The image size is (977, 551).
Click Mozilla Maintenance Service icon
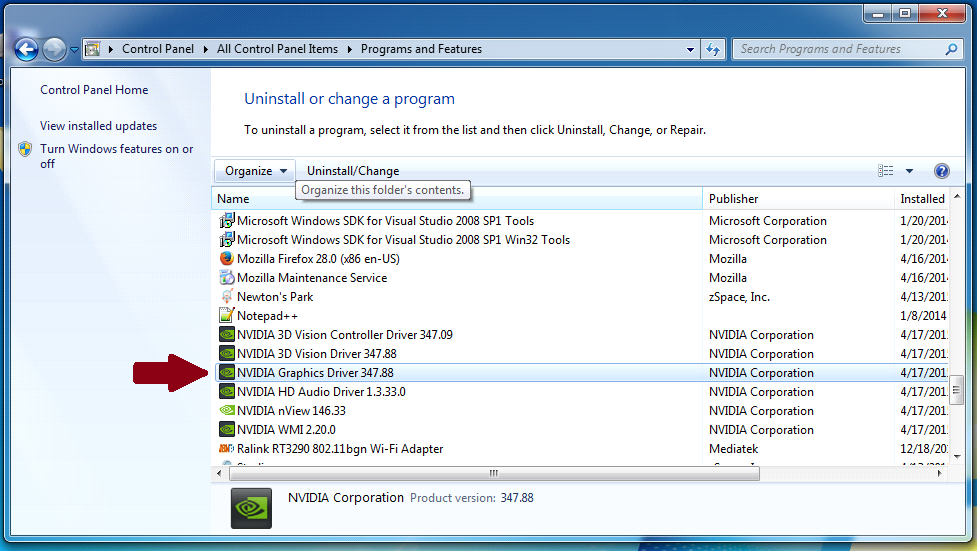point(227,277)
